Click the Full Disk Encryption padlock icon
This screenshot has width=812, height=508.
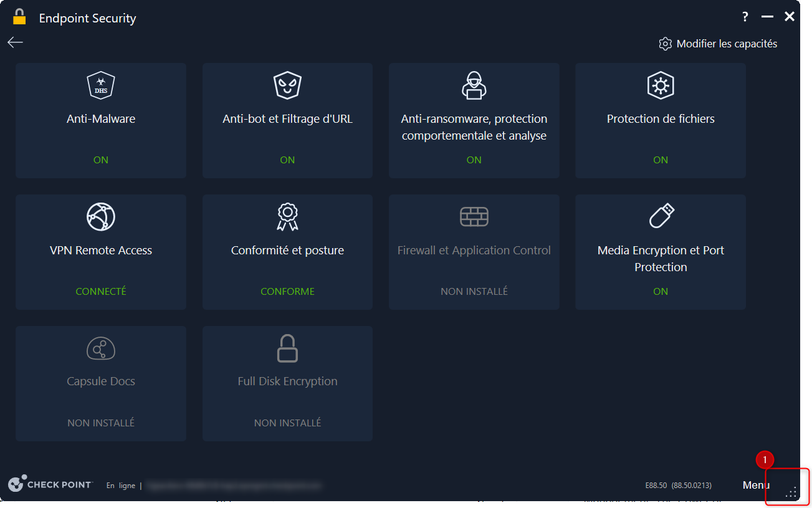coord(287,348)
